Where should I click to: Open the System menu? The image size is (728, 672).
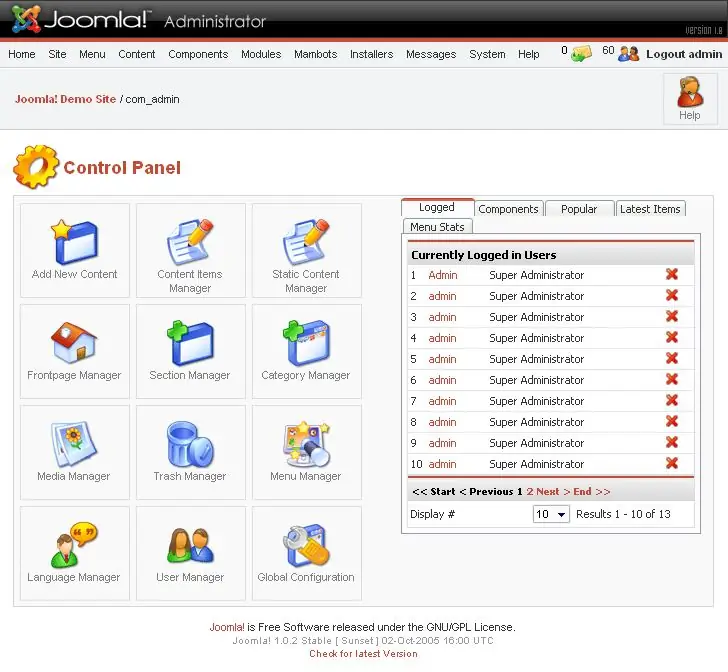[x=487, y=54]
